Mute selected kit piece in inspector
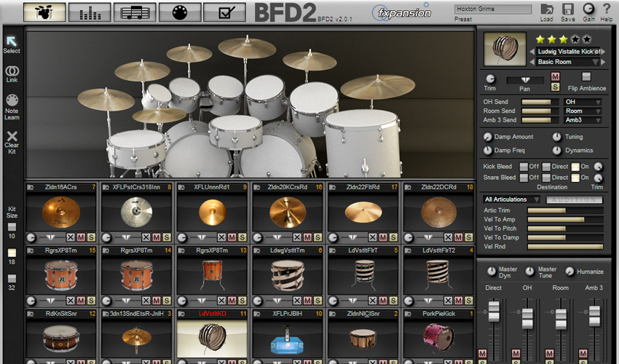The width and height of the screenshot is (619, 364). 555,76
